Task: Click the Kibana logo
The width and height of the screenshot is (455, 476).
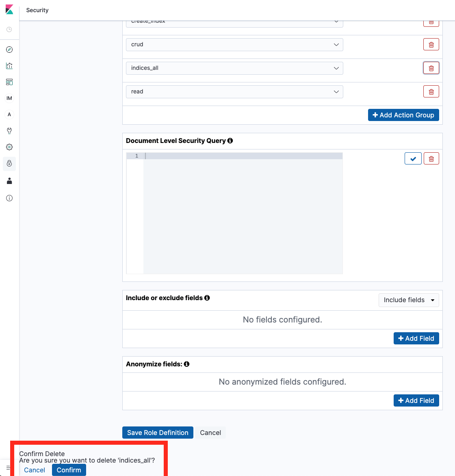Action: pos(9,9)
